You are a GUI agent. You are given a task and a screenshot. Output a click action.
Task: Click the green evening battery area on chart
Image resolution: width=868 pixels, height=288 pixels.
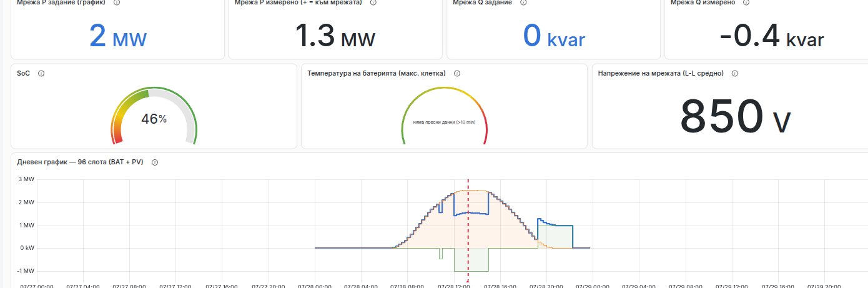coord(556,237)
